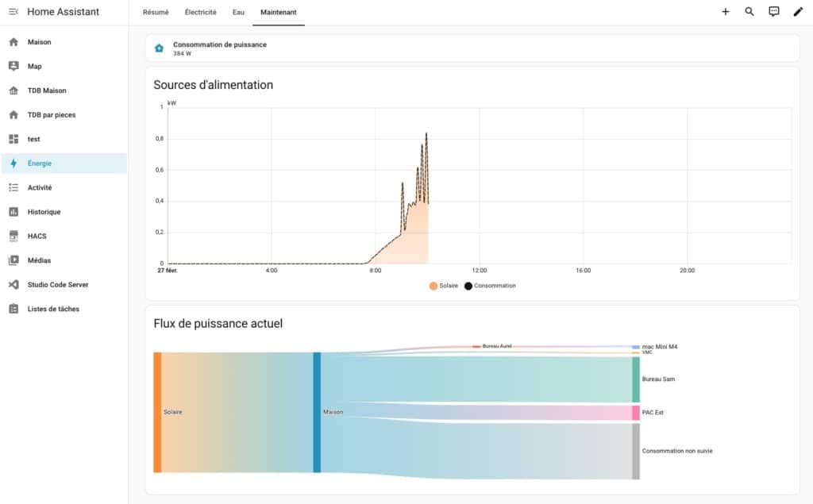Toggle the Consommation legend series
The height and width of the screenshot is (504, 813).
point(490,286)
